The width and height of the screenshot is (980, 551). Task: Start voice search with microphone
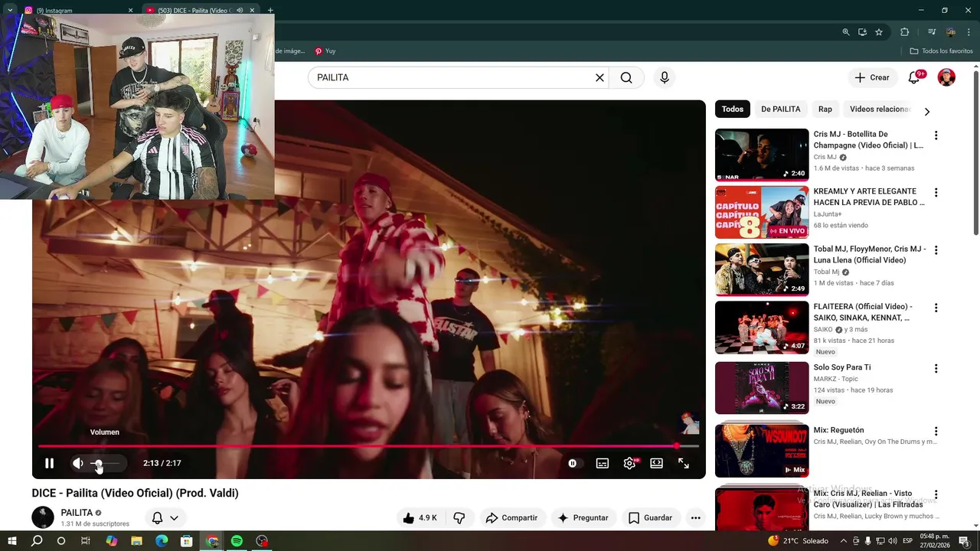(x=665, y=77)
